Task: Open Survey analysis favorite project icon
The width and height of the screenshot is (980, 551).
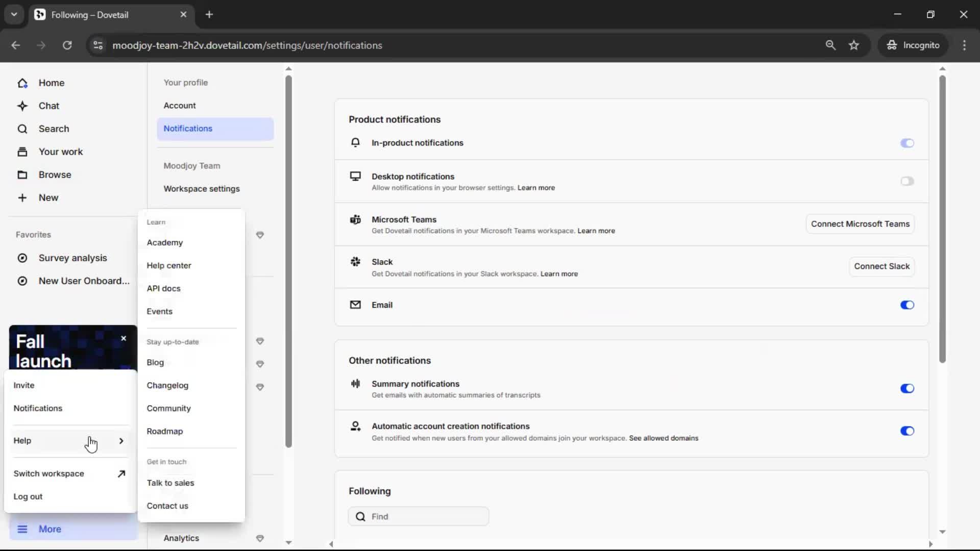Action: (x=22, y=258)
